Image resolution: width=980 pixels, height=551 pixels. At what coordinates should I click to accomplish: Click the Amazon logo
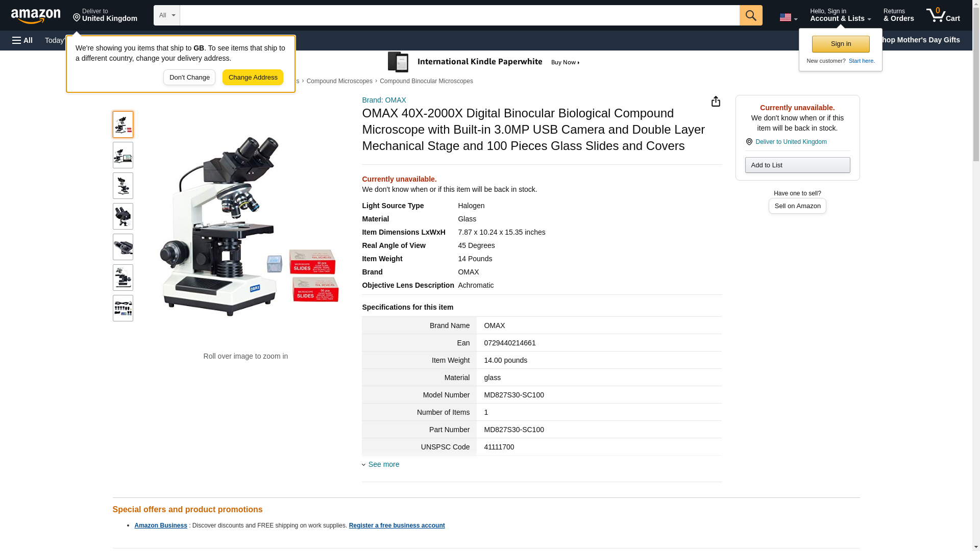click(x=36, y=16)
